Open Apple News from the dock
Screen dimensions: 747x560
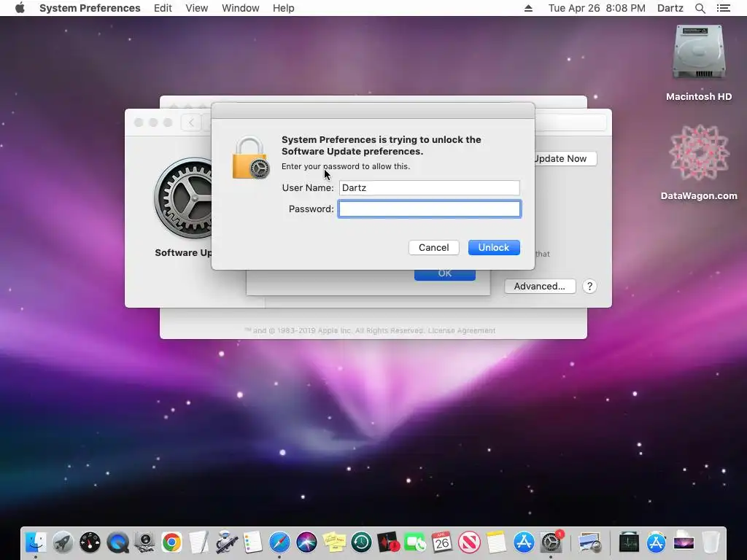[x=469, y=542]
